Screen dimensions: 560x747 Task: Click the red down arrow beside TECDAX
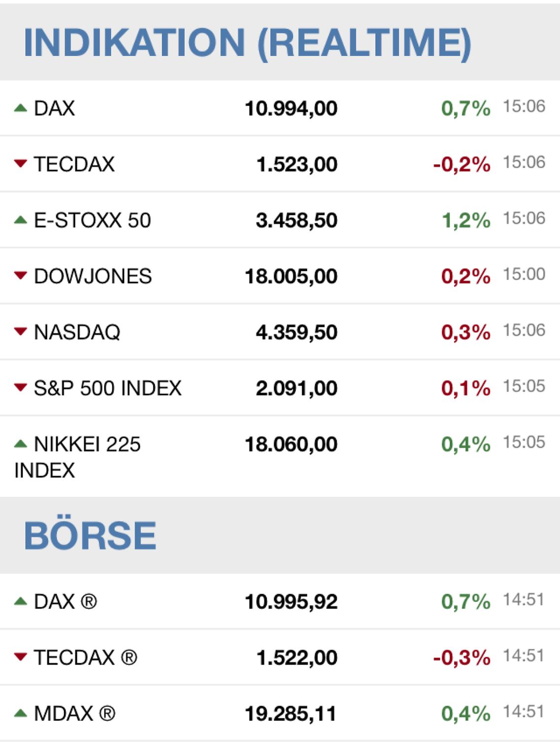click(20, 163)
